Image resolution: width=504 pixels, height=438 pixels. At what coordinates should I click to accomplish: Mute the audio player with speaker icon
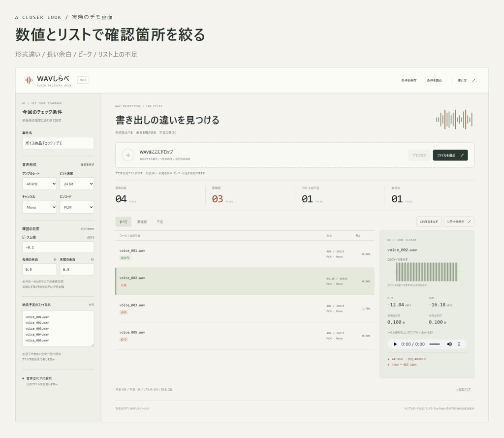pyautogui.click(x=449, y=344)
